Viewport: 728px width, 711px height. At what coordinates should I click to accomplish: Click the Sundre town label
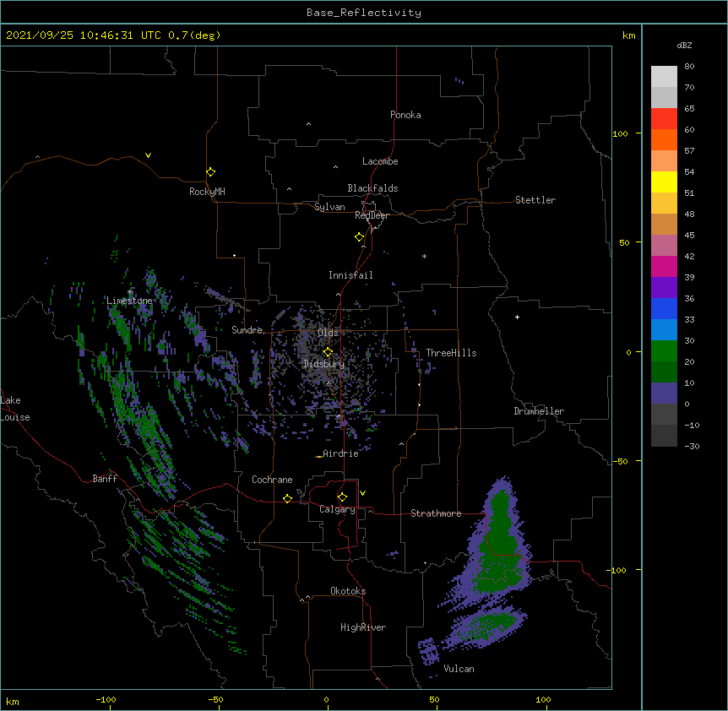coord(247,330)
